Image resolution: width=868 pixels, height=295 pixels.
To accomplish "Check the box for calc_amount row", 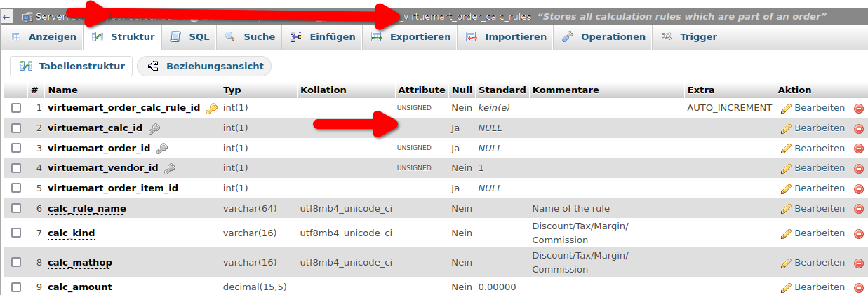I will coord(16,287).
